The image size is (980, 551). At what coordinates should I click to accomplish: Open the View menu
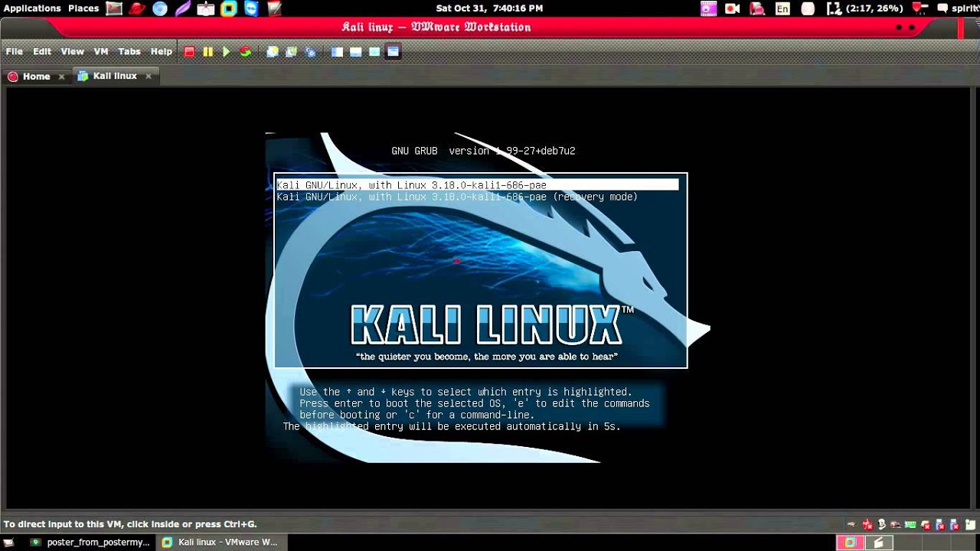point(72,51)
